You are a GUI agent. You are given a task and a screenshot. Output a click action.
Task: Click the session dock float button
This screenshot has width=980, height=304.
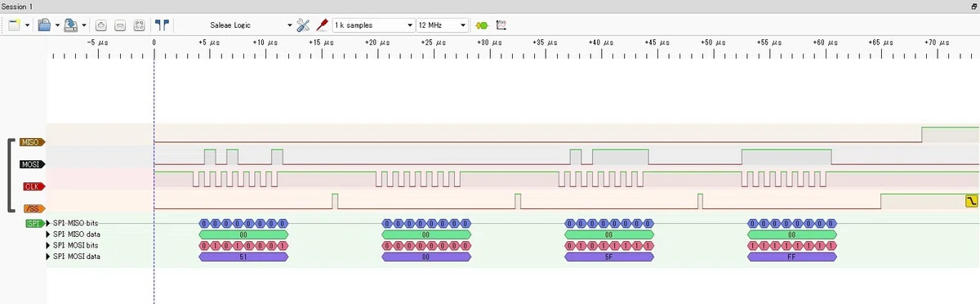[x=973, y=6]
